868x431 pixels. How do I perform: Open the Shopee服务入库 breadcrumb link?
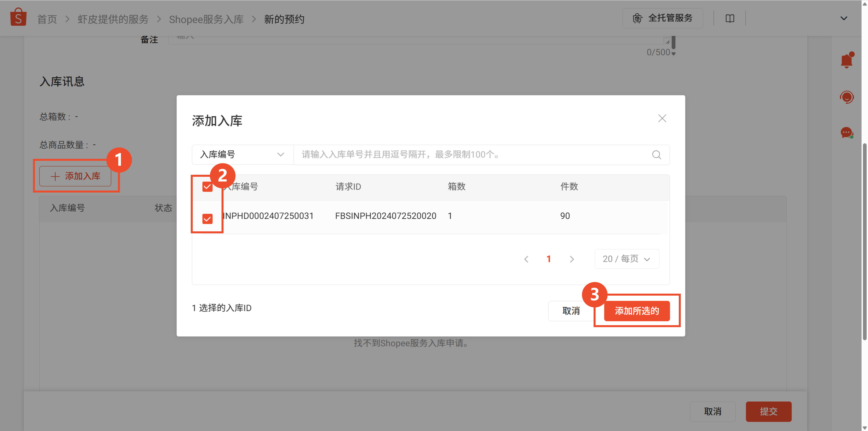(206, 19)
